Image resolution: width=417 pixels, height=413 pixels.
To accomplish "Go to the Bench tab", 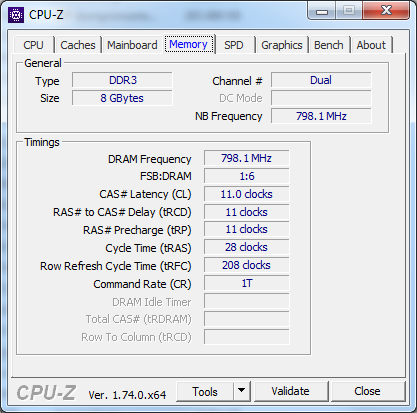I will (x=329, y=45).
